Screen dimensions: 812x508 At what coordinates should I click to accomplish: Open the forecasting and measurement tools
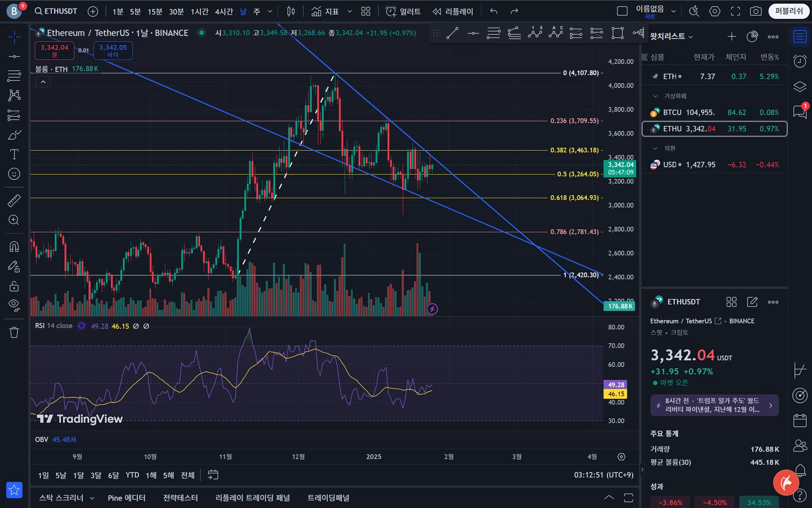14,115
